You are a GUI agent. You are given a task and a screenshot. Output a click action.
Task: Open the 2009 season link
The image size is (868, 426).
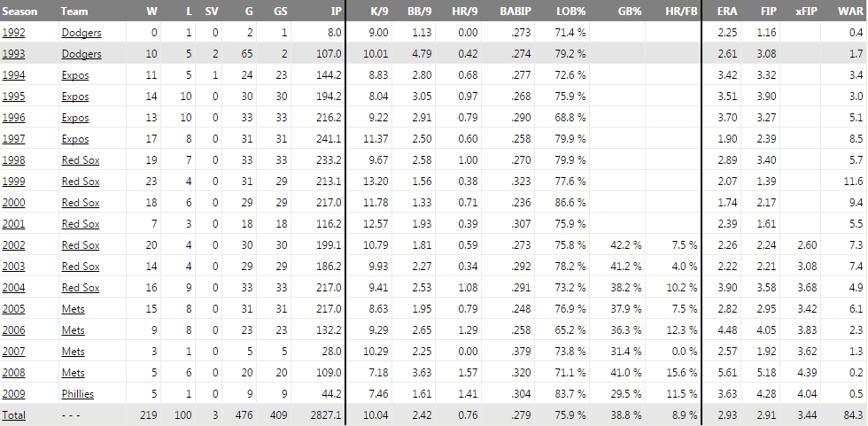click(13, 394)
